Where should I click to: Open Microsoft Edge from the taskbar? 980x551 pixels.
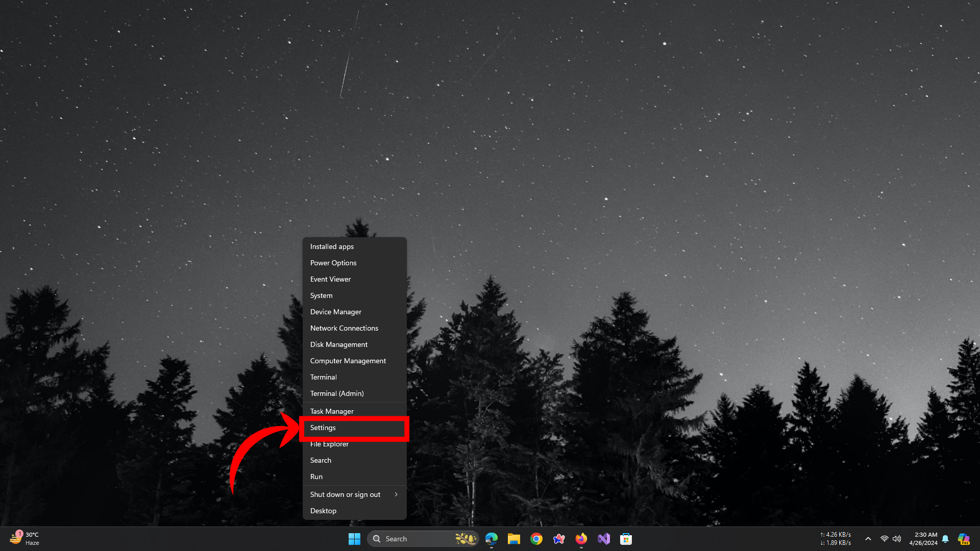tap(491, 539)
